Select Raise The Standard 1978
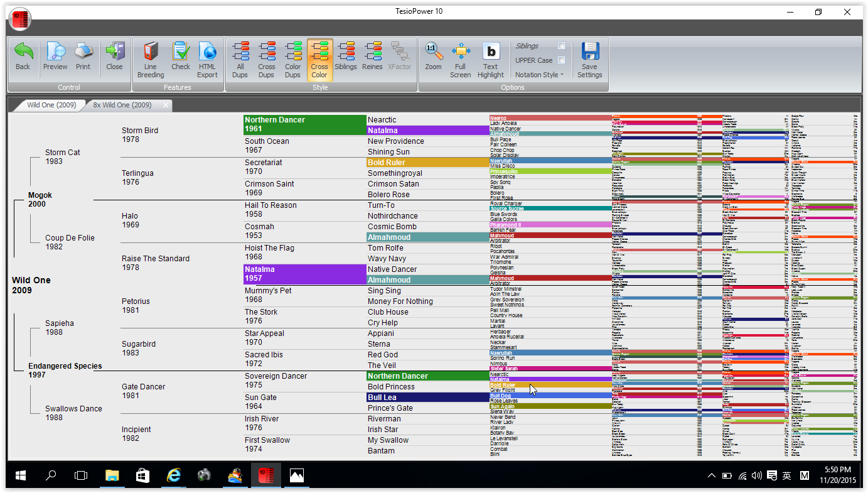Image resolution: width=868 pixels, height=493 pixels. (156, 263)
